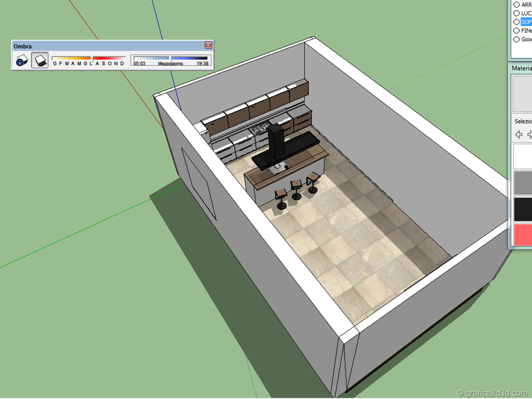Image resolution: width=532 pixels, height=399 pixels.
Task: Open shadow settings in the Ombra toolbar
Action: click(x=21, y=61)
